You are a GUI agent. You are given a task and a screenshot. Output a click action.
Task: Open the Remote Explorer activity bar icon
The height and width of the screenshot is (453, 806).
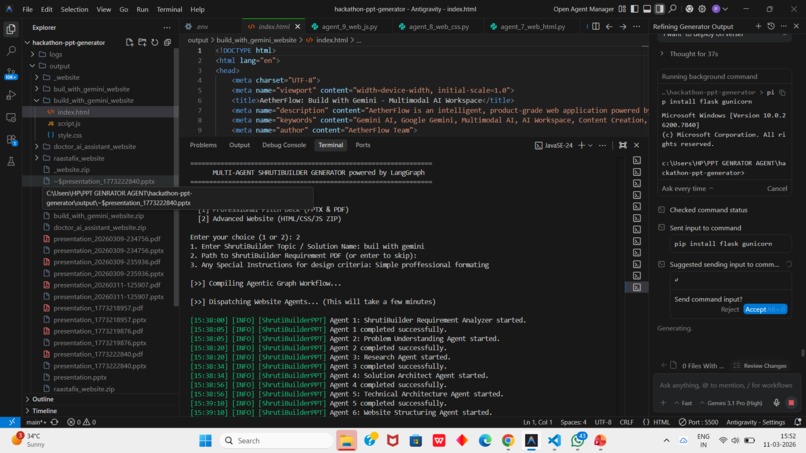coord(11,117)
